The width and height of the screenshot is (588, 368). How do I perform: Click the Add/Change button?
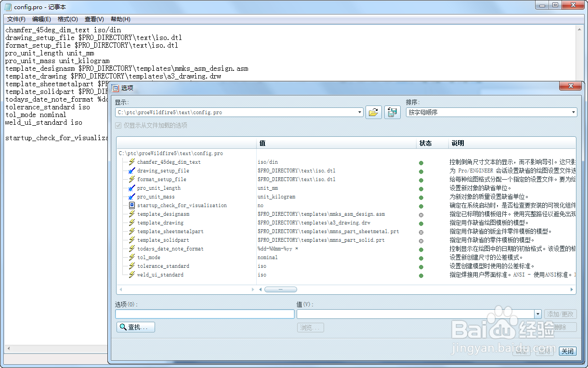click(561, 314)
